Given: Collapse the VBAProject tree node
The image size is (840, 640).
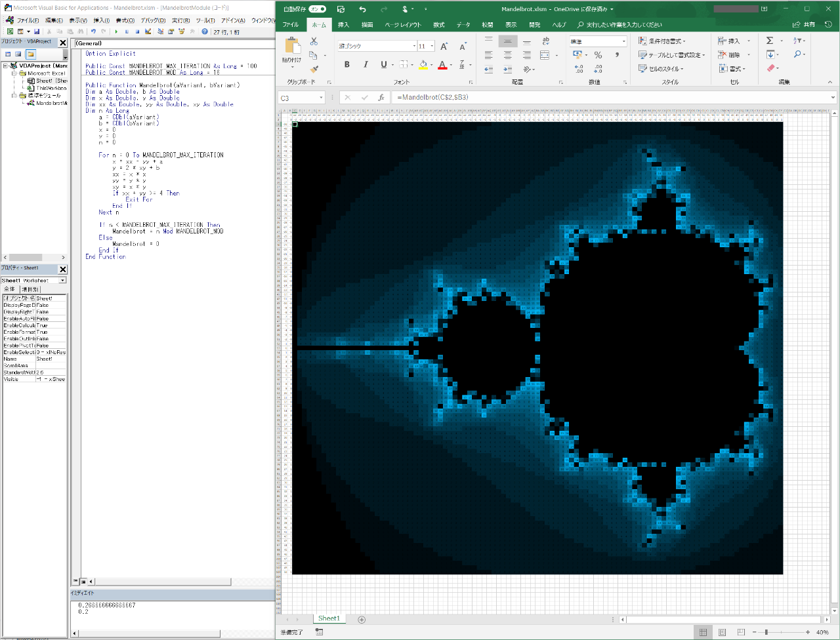Looking at the screenshot, I should 6,66.
